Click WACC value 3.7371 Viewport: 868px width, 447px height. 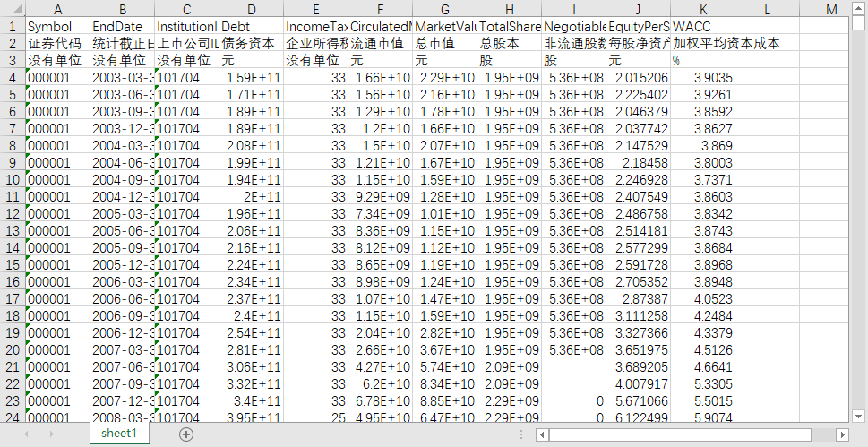(x=703, y=179)
